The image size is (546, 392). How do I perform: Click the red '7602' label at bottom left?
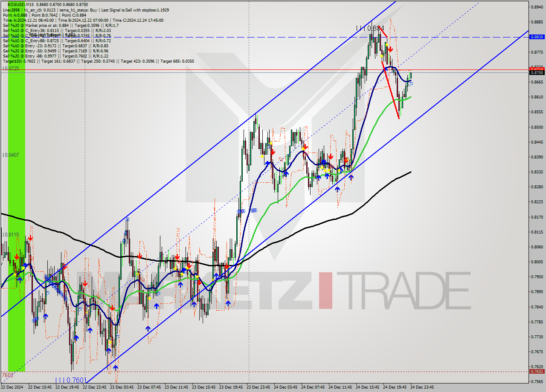7,375
